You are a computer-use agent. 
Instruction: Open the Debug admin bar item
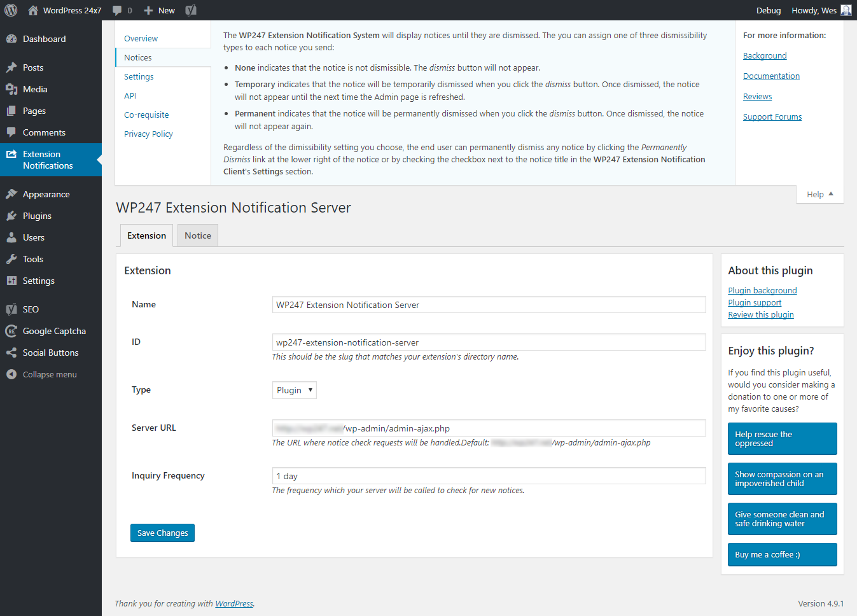pos(769,10)
